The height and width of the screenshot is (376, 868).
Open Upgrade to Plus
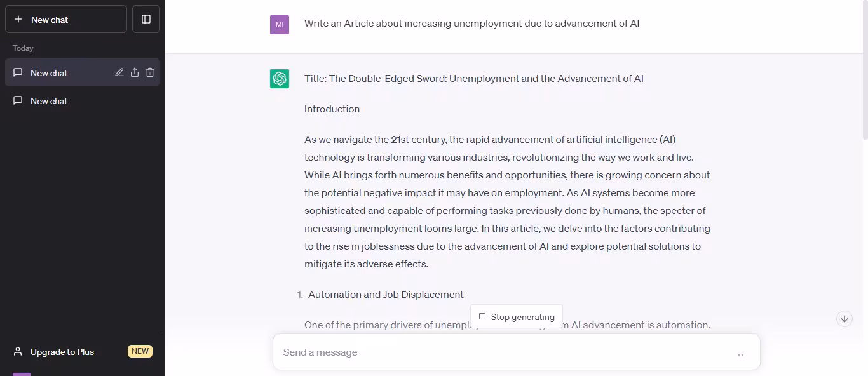tap(62, 352)
